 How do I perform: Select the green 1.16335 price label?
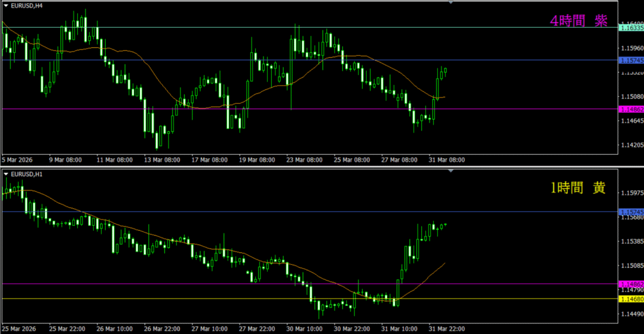click(630, 28)
